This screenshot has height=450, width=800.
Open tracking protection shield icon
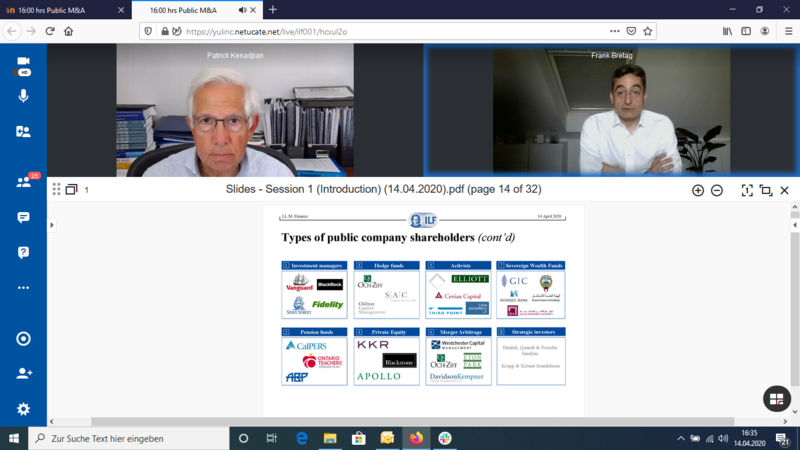[x=148, y=32]
